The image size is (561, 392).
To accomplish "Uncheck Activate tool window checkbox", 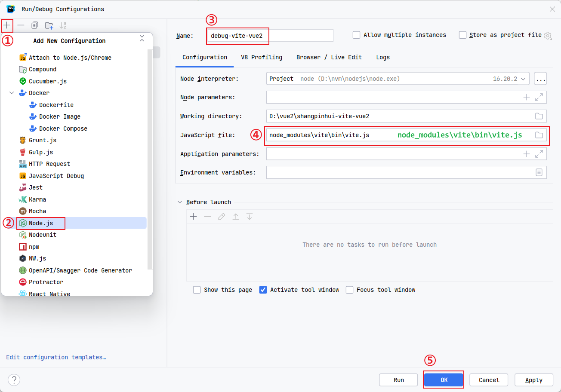I will point(263,290).
